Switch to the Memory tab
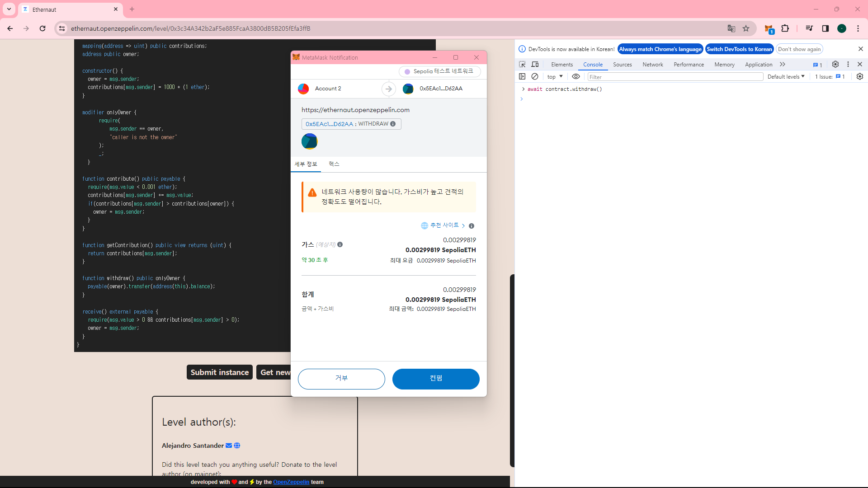The width and height of the screenshot is (868, 488). (724, 65)
